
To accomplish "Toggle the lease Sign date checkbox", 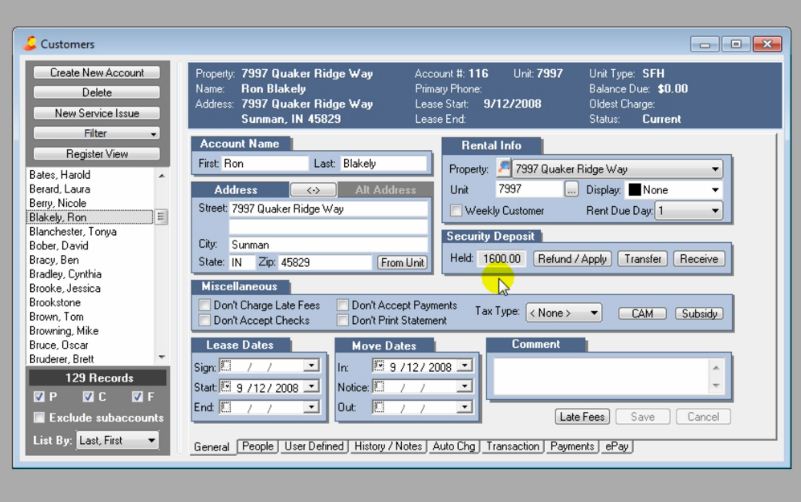I will click(225, 366).
